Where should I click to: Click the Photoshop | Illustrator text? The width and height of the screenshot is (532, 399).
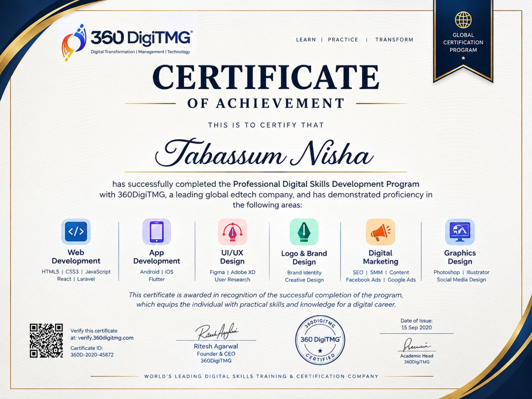tap(461, 272)
